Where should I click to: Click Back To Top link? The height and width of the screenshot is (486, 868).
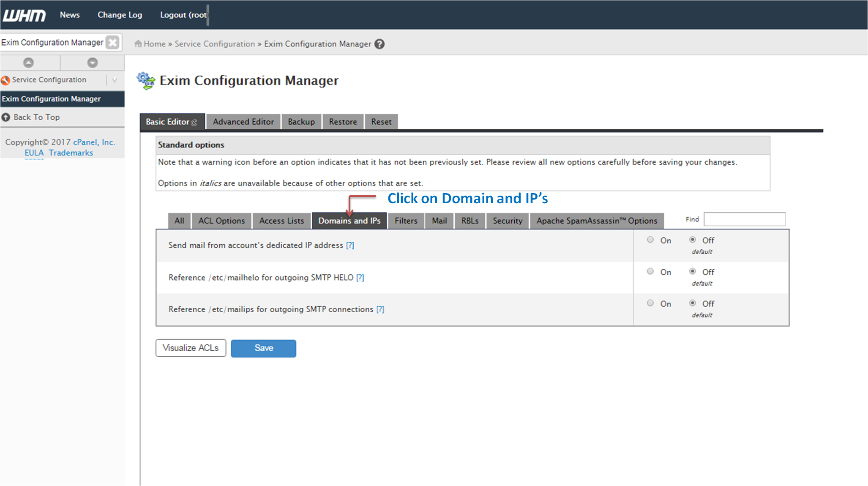point(37,117)
